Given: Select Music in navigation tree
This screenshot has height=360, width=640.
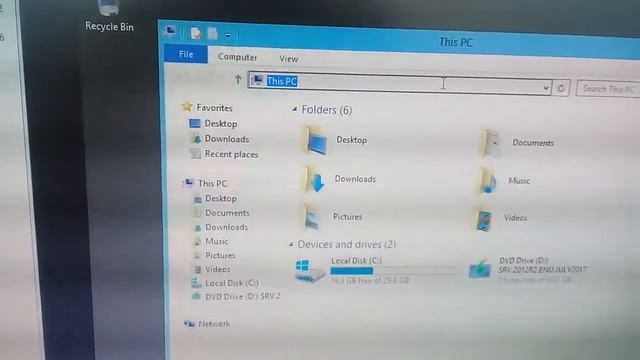Looking at the screenshot, I should coord(217,241).
